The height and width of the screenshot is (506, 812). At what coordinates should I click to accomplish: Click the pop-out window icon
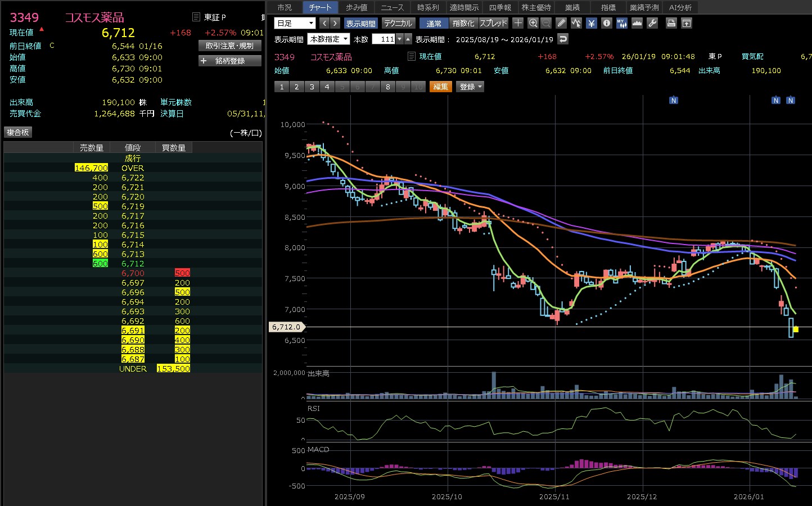[x=687, y=23]
